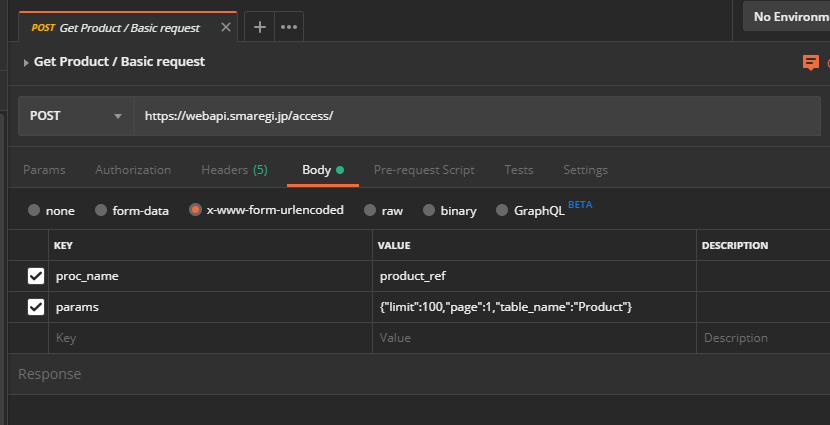This screenshot has height=425, width=830.
Task: Open the No Environment dropdown
Action: coord(787,16)
